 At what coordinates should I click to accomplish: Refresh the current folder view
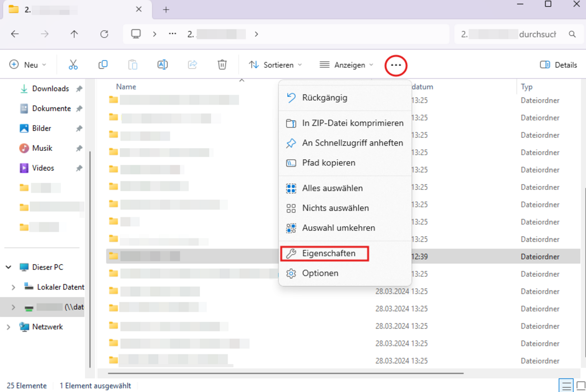[104, 34]
